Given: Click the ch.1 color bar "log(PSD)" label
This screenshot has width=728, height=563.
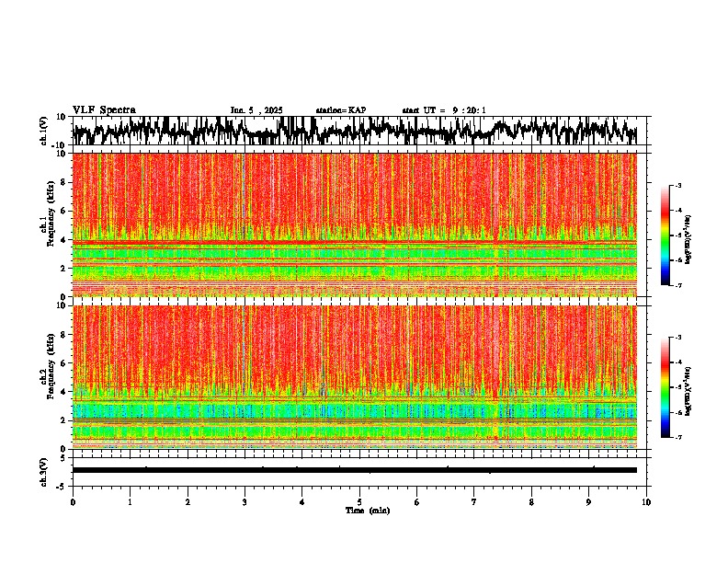Looking at the screenshot, I should coord(688,239).
